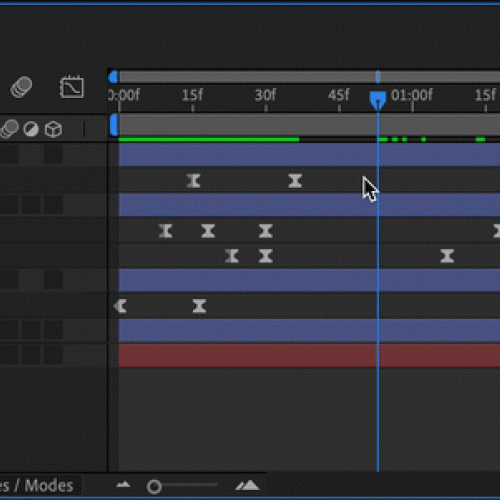Click the zoom out small mountains icon
The height and width of the screenshot is (500, 500).
coord(123,485)
